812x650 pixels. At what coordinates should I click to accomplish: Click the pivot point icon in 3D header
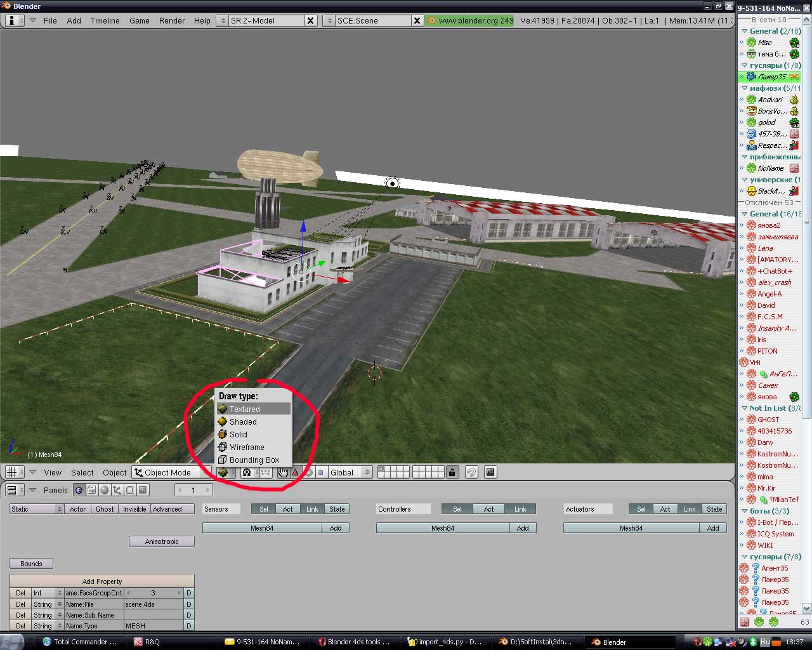(x=247, y=472)
